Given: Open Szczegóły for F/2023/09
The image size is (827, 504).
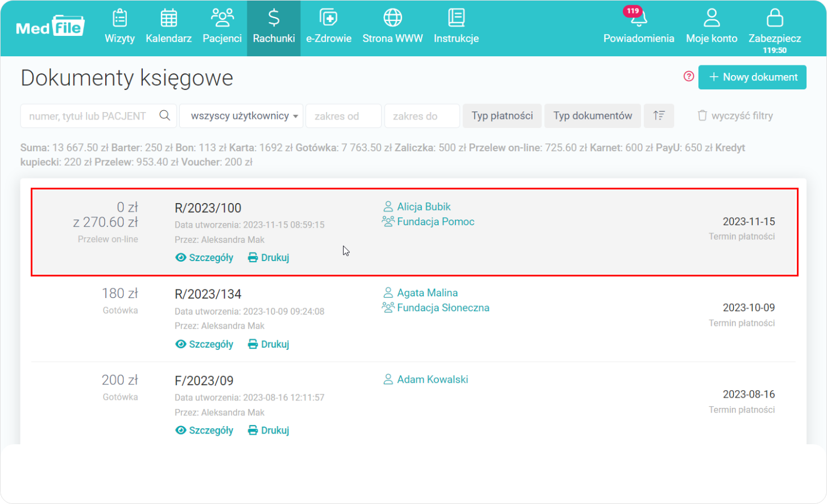Looking at the screenshot, I should pos(204,431).
